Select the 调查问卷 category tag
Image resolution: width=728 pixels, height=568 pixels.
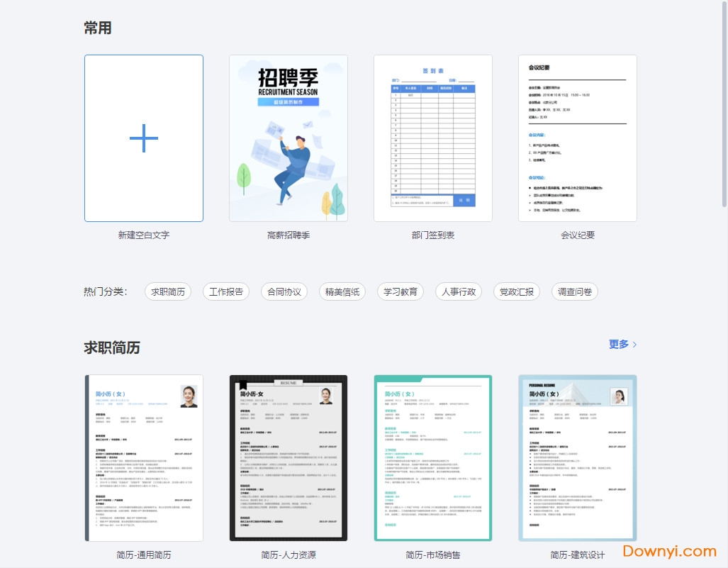(x=575, y=291)
